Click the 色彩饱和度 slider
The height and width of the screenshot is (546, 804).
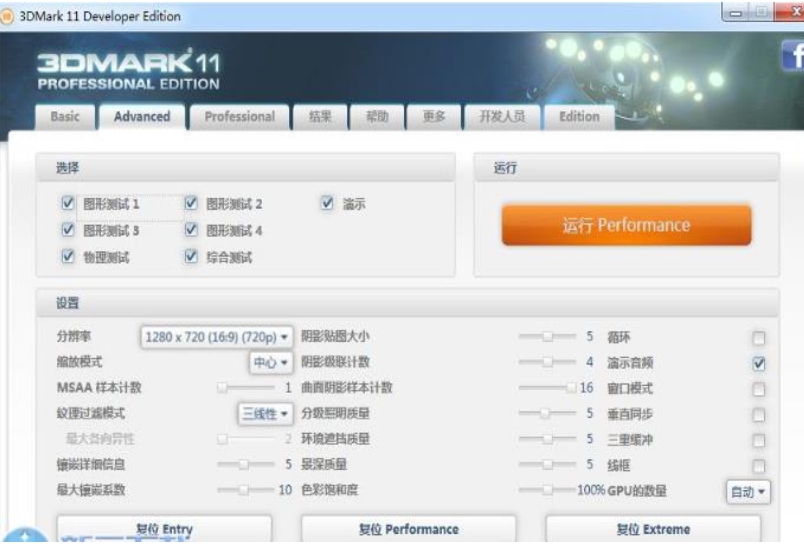[x=547, y=490]
